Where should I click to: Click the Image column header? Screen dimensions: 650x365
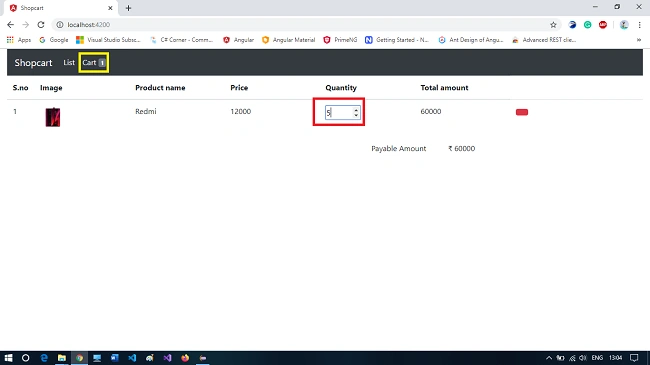point(51,88)
